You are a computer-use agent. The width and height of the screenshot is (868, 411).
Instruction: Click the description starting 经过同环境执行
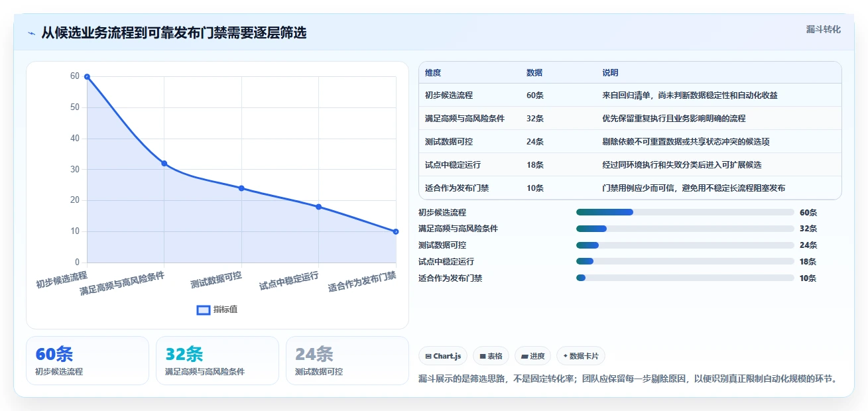tap(682, 165)
